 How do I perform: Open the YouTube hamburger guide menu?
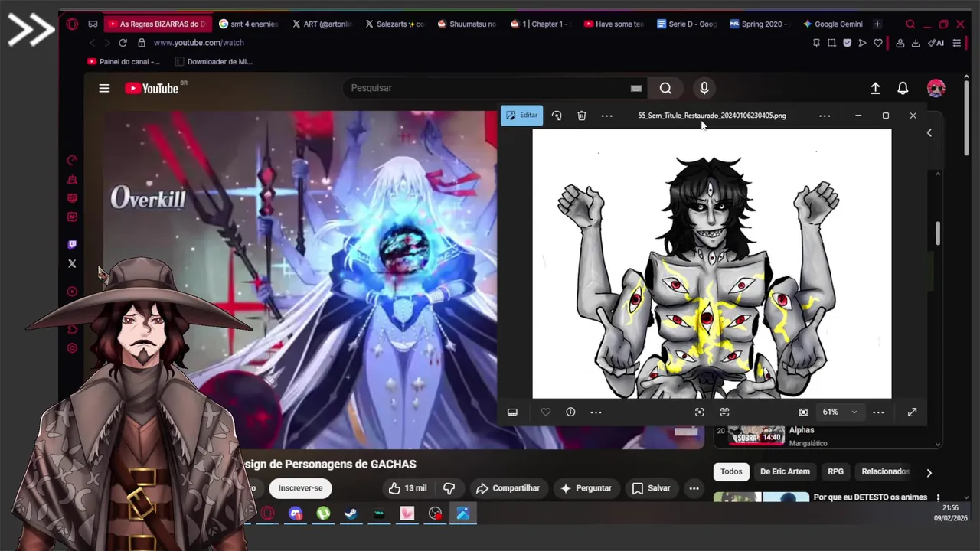pyautogui.click(x=104, y=88)
